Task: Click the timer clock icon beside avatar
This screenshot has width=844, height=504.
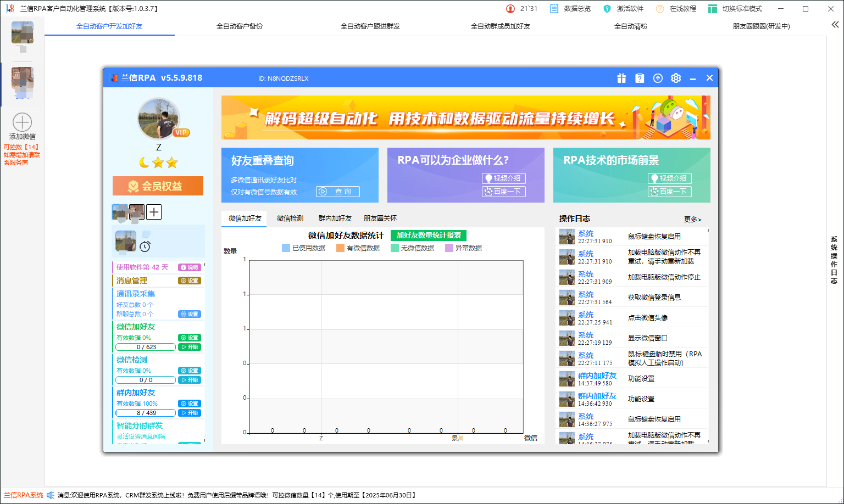Action: coord(145,247)
